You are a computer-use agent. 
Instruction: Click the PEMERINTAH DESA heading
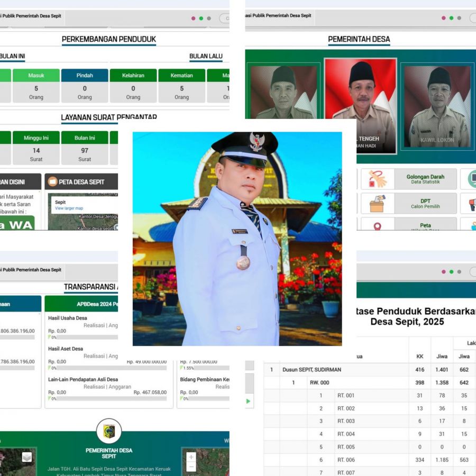[359, 39]
